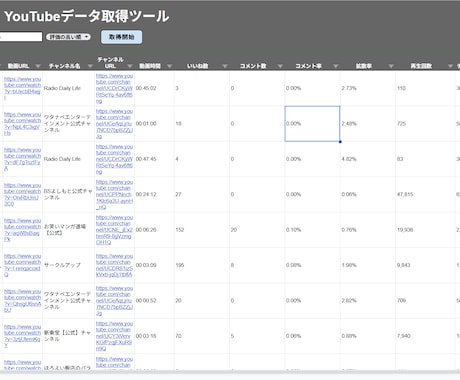Select the 47,815 play count cell
Viewport: 460px width, 380px height.
click(x=425, y=194)
